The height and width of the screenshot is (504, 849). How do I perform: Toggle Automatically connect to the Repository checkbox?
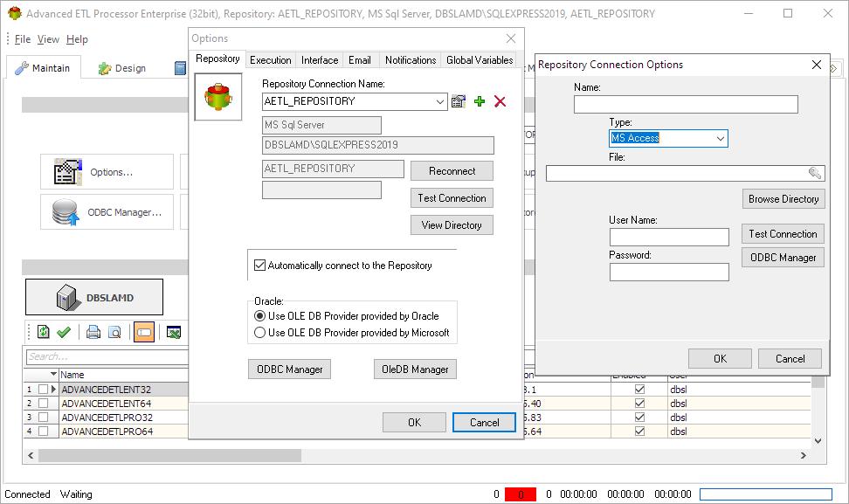260,266
